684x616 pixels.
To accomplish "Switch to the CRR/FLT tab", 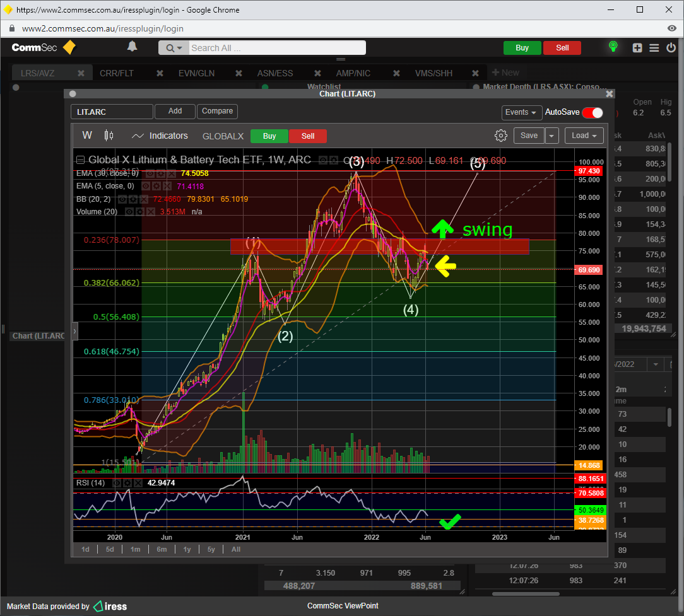I will pyautogui.click(x=117, y=73).
